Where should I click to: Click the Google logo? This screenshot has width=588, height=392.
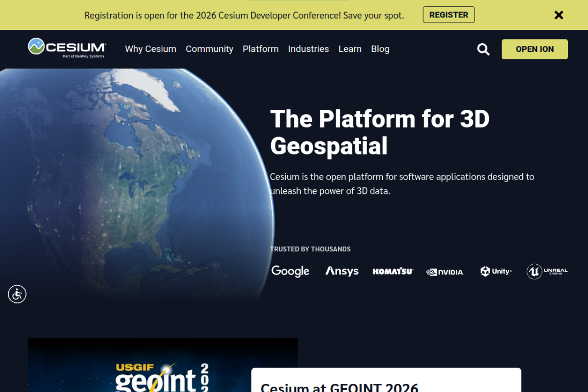pyautogui.click(x=290, y=271)
